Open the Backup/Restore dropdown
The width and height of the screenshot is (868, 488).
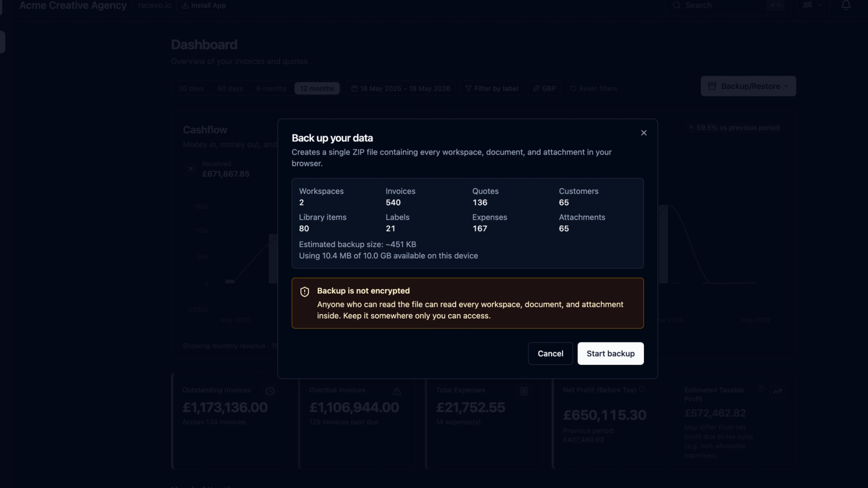tap(748, 86)
